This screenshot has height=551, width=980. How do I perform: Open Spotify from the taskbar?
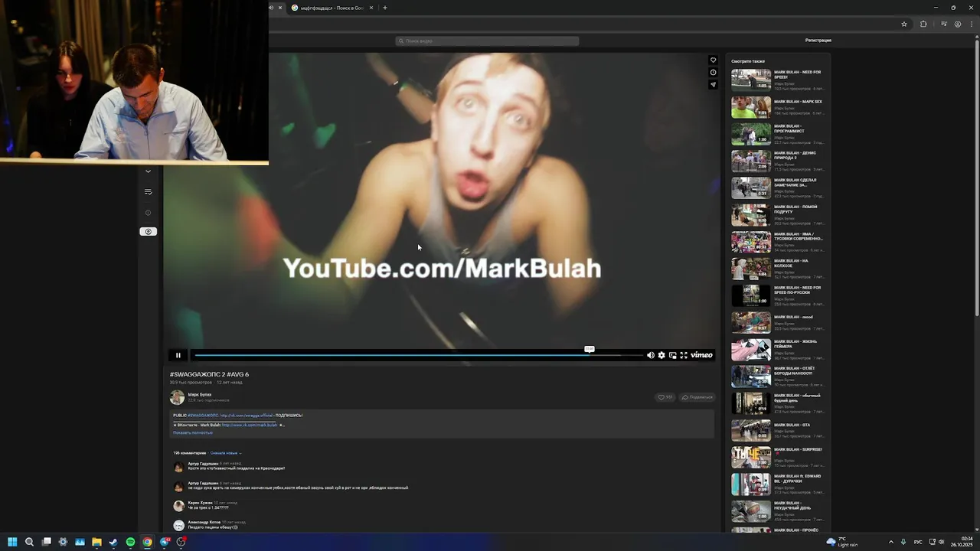click(130, 542)
